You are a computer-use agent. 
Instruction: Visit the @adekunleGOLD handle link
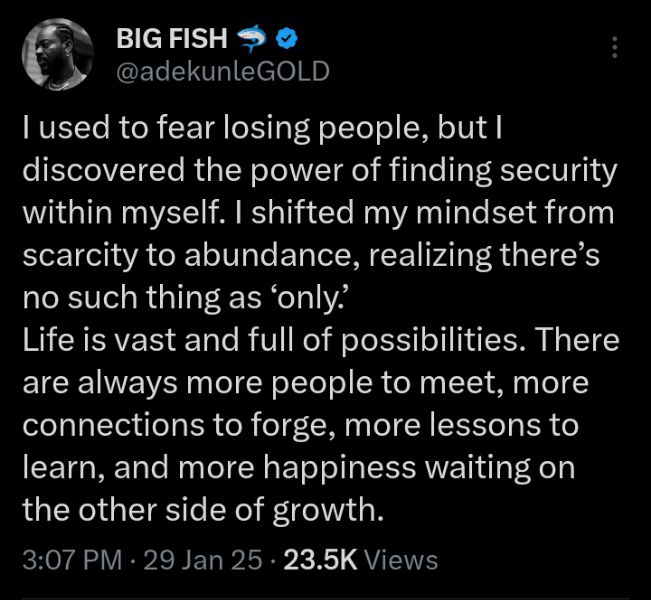[x=222, y=72]
